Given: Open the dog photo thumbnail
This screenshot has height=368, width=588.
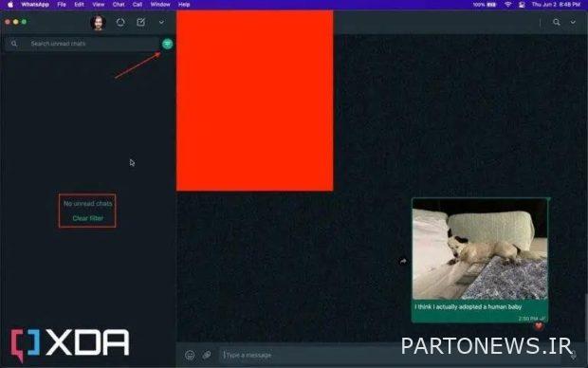Looking at the screenshot, I should [480, 249].
